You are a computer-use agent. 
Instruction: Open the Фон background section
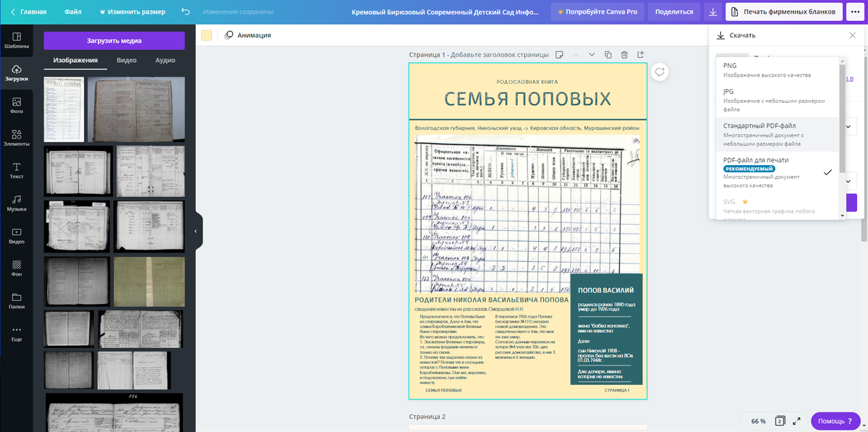point(17,268)
